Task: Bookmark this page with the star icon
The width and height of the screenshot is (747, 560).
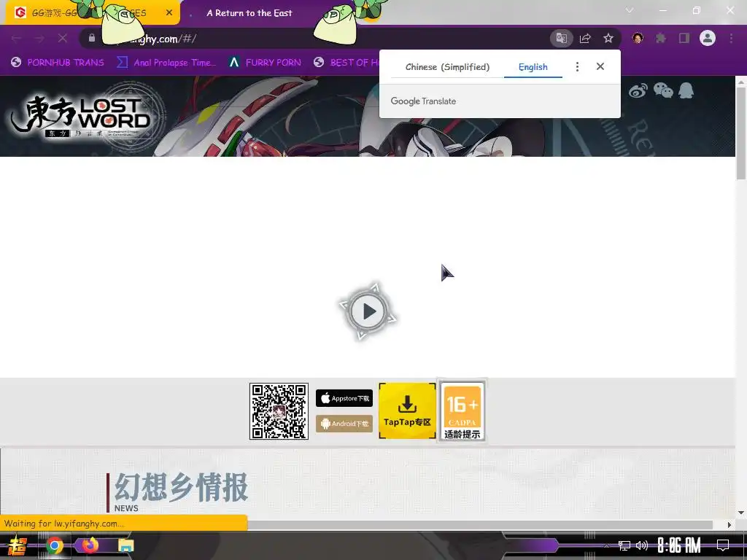Action: pos(608,38)
